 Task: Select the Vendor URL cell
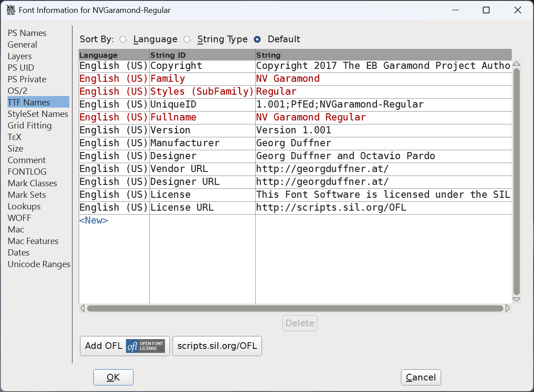[x=203, y=169]
